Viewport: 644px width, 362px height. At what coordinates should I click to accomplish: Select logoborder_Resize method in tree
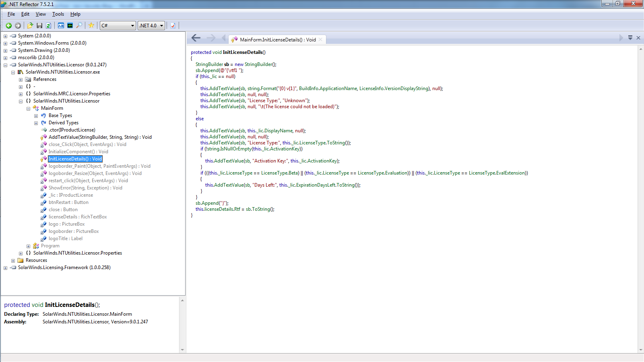pos(95,173)
